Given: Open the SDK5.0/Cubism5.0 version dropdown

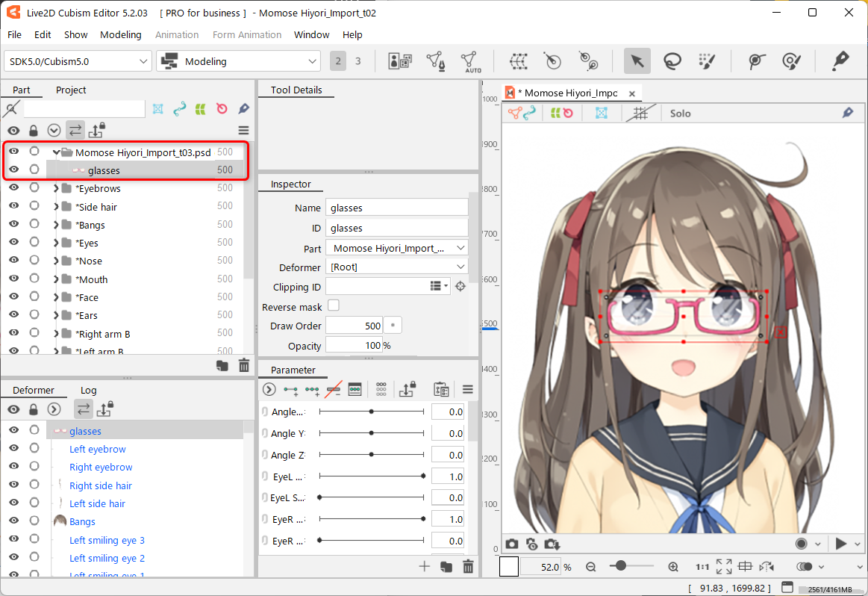Looking at the screenshot, I should pyautogui.click(x=78, y=61).
